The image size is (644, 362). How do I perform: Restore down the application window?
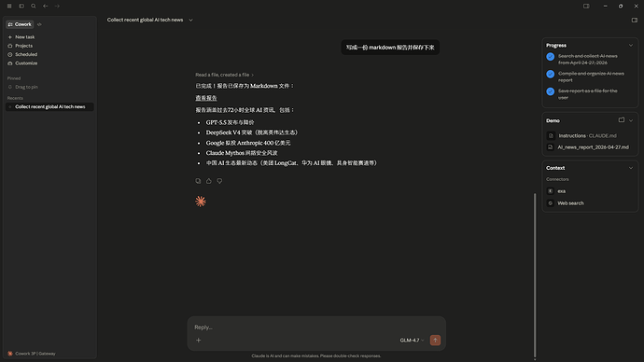coord(621,7)
